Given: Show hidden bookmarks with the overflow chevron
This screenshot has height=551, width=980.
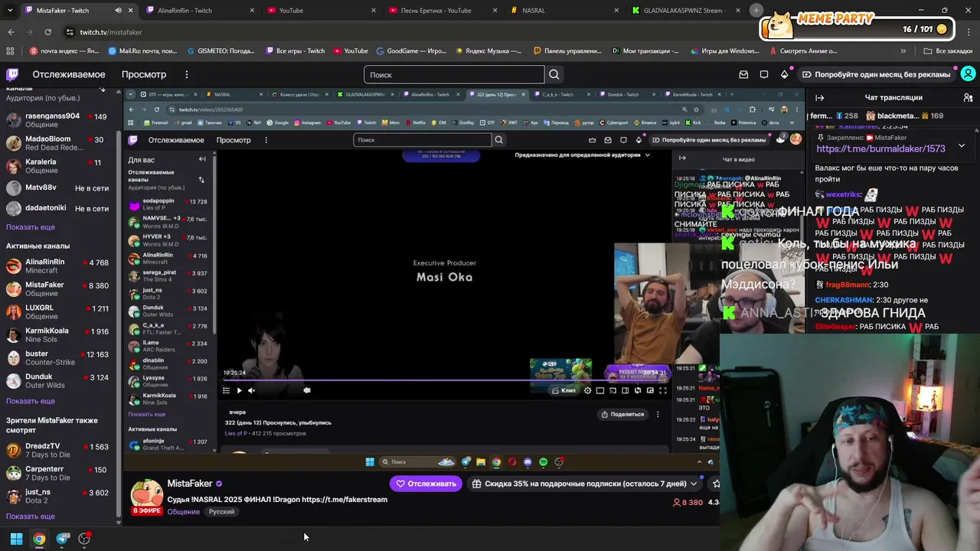Looking at the screenshot, I should [x=903, y=51].
